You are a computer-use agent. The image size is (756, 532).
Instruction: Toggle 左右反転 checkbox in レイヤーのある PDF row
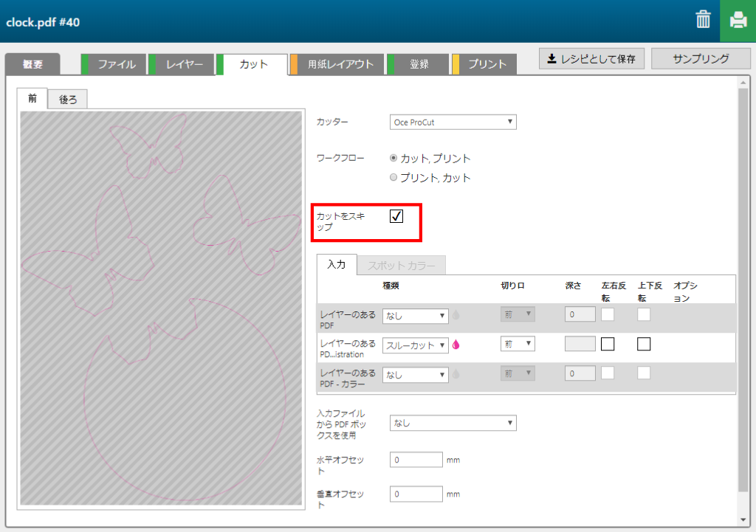[x=608, y=314]
